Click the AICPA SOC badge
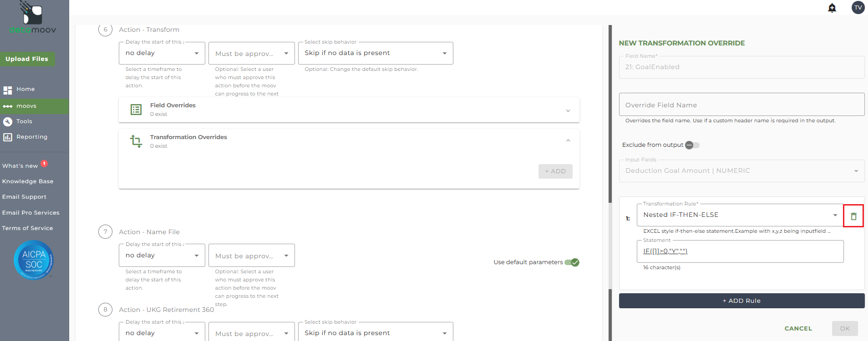This screenshot has height=341, width=868. 34,260
